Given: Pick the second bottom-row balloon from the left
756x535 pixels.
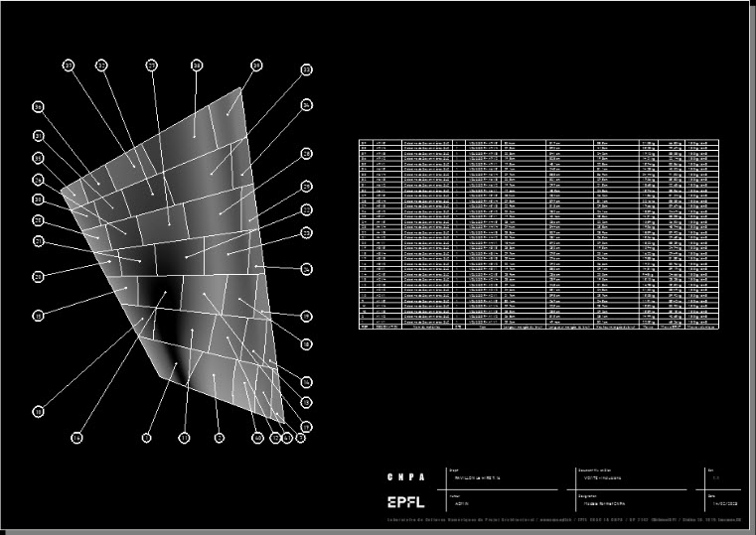Looking at the screenshot, I should (x=146, y=436).
